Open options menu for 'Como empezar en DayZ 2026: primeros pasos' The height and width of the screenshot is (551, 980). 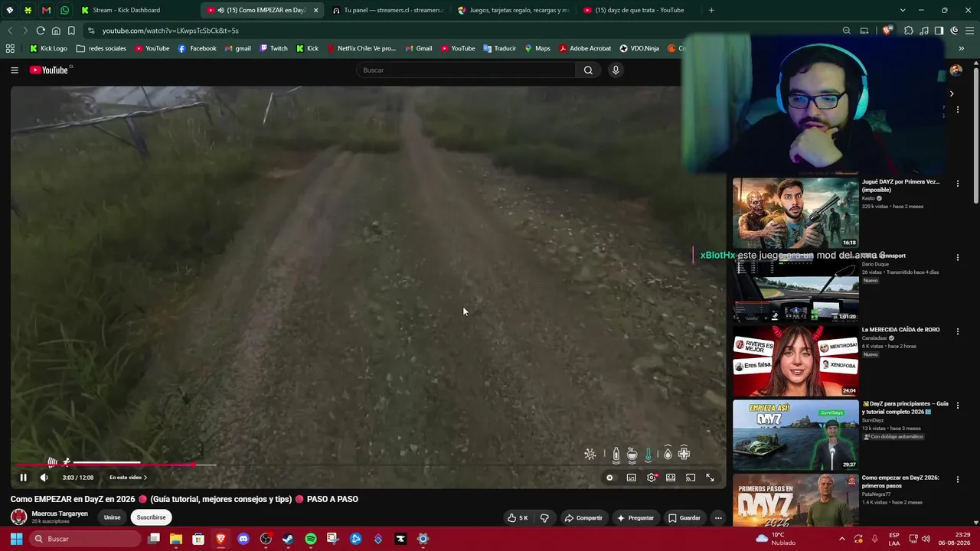[958, 479]
